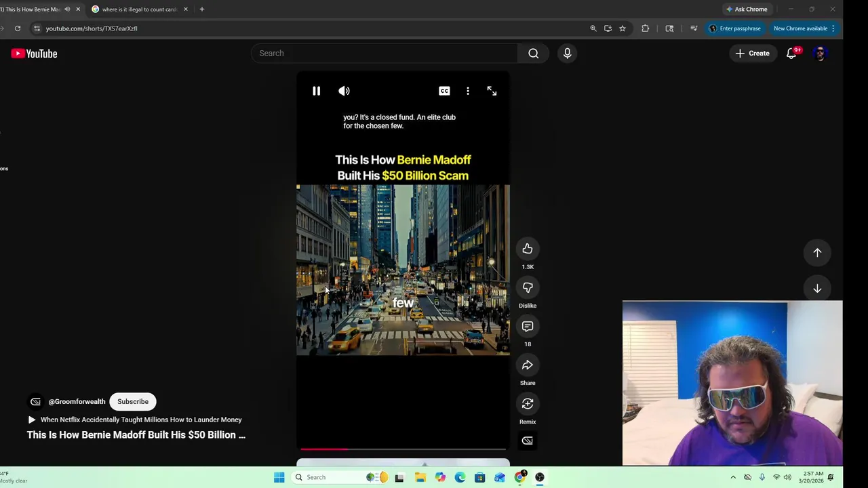Click the Windows taskbar search box
The width and height of the screenshot is (868, 488).
(x=338, y=477)
